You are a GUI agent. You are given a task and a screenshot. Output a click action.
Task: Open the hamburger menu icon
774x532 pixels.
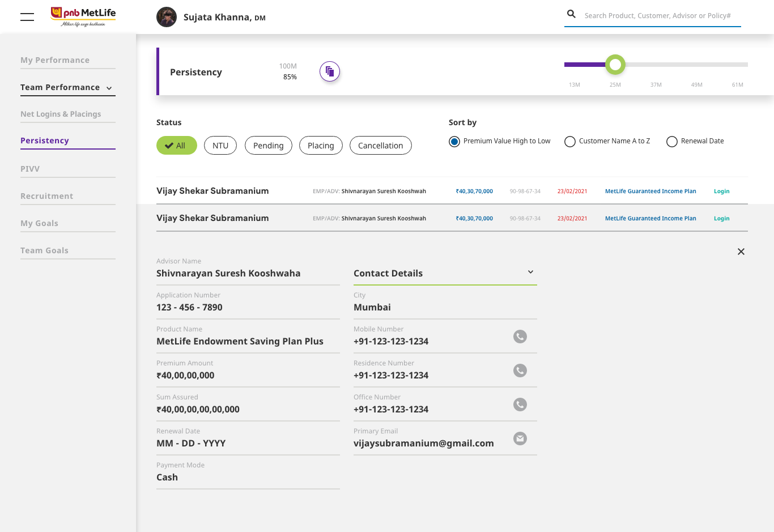click(x=27, y=17)
